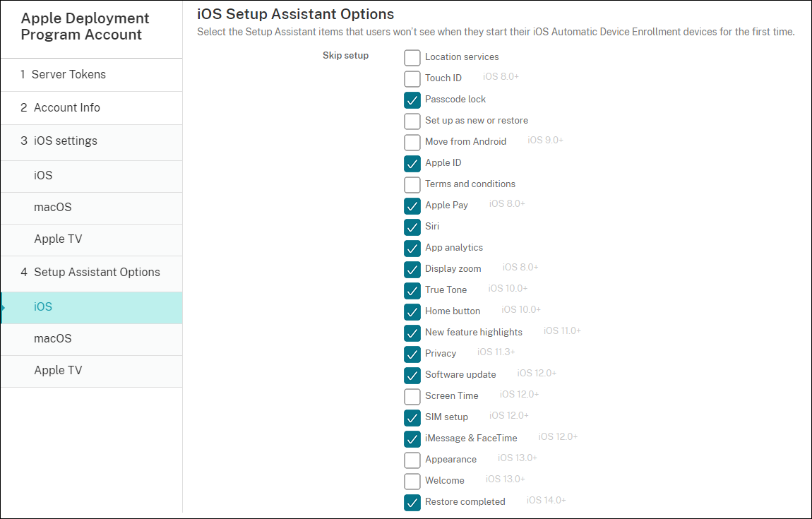Select the iOS settings section
Viewport: 812px width, 519px height.
pos(66,141)
